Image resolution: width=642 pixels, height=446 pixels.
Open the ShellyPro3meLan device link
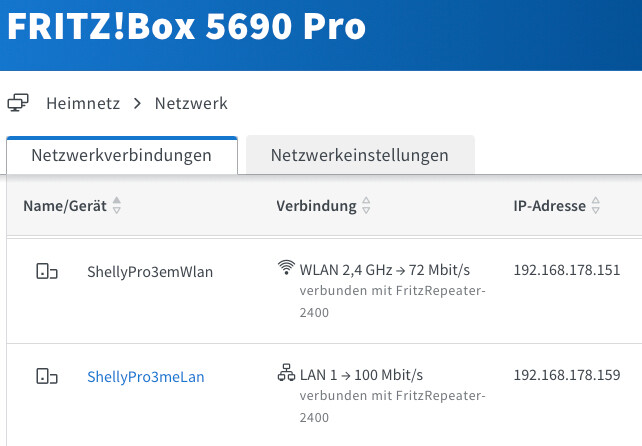pos(146,377)
